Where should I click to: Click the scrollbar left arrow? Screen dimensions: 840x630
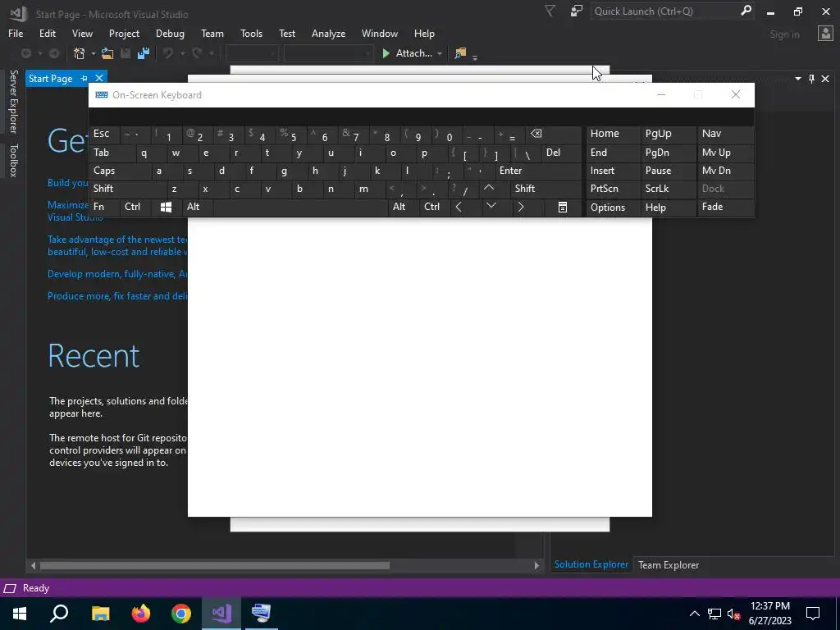(33, 565)
